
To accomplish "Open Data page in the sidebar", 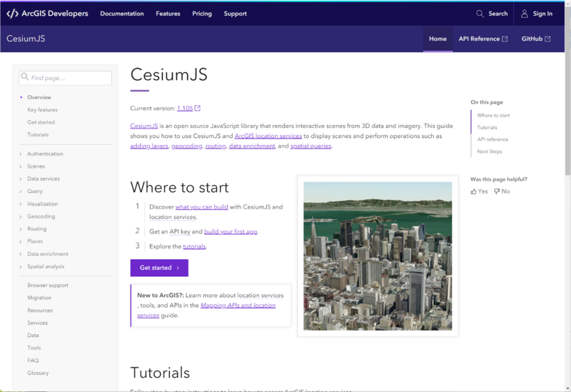I will click(x=33, y=335).
